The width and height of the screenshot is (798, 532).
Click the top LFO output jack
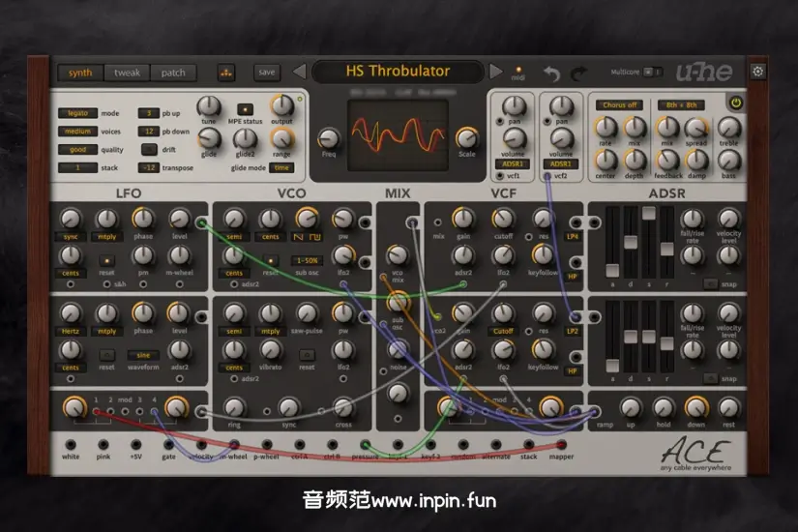click(x=201, y=223)
